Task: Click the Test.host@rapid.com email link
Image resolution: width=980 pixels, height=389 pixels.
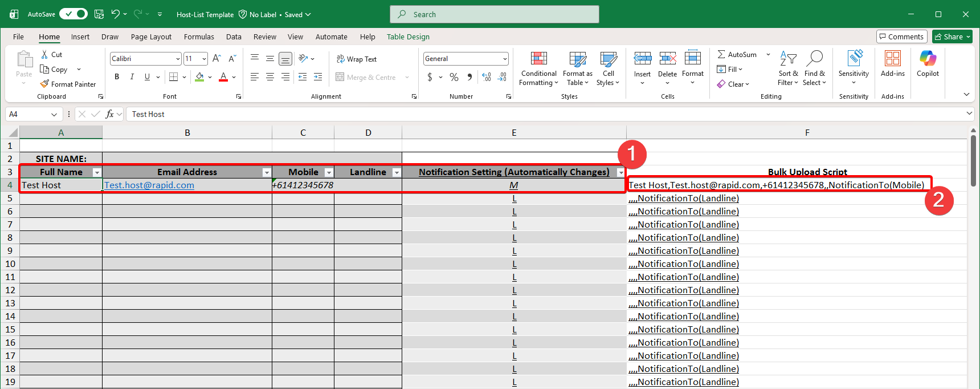Action: [149, 185]
